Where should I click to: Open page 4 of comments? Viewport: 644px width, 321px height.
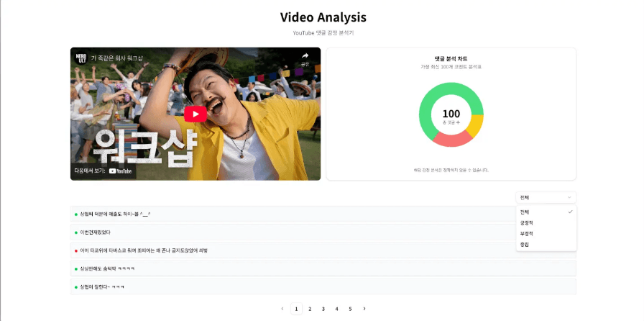[x=337, y=309]
